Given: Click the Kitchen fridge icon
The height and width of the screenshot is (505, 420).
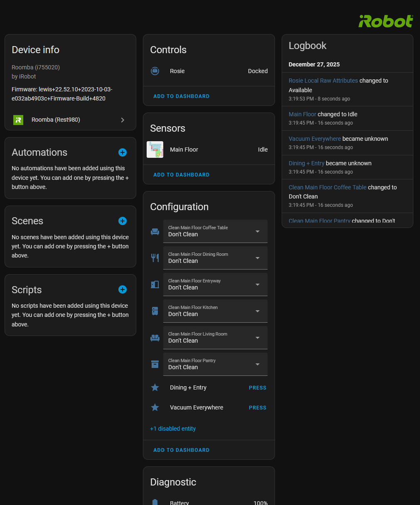Looking at the screenshot, I should (155, 311).
